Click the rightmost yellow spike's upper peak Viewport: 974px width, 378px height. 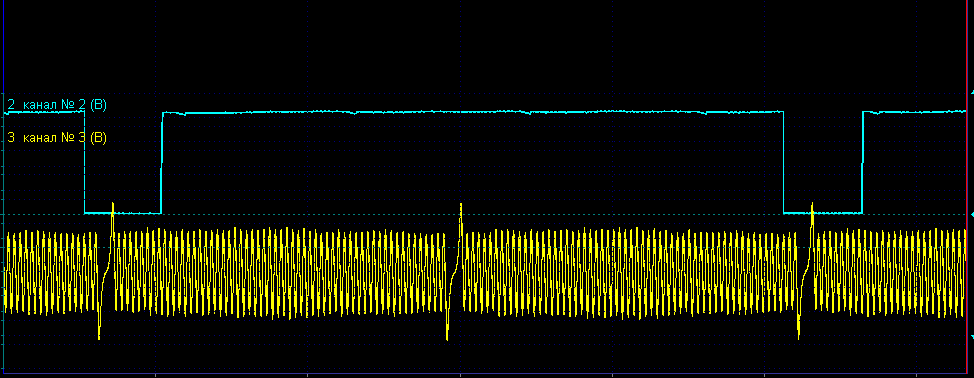pos(812,205)
